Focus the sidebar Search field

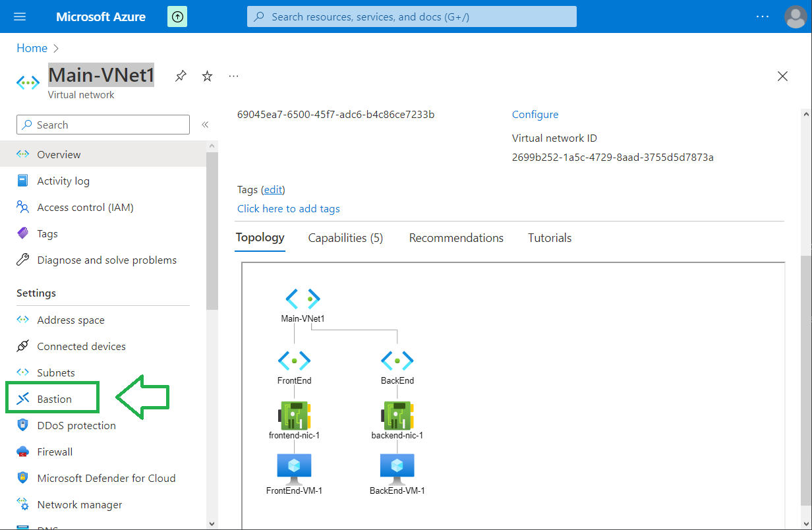pos(103,125)
